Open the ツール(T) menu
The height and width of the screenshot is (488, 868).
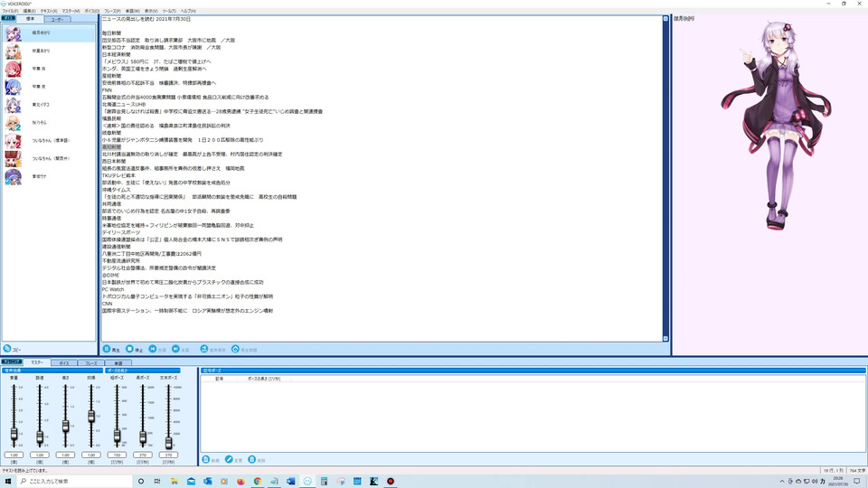[169, 11]
